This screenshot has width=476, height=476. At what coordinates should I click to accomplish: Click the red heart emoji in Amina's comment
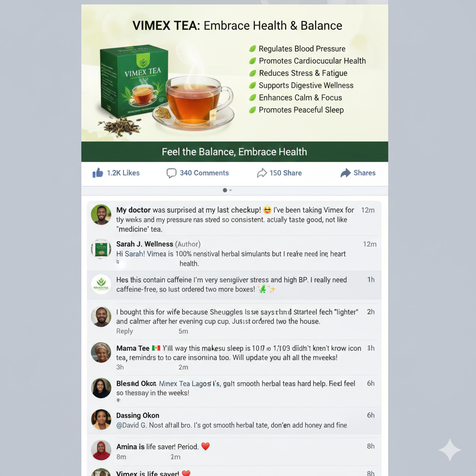click(205, 446)
